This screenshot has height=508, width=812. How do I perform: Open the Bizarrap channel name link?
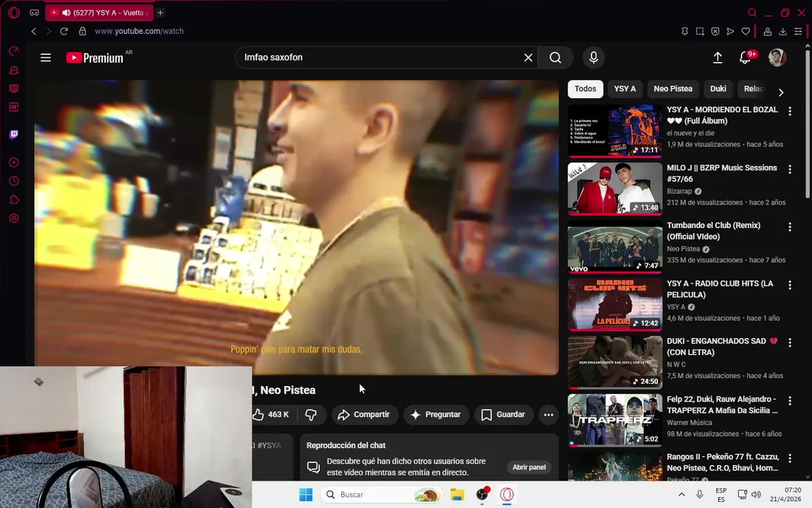[x=679, y=191]
